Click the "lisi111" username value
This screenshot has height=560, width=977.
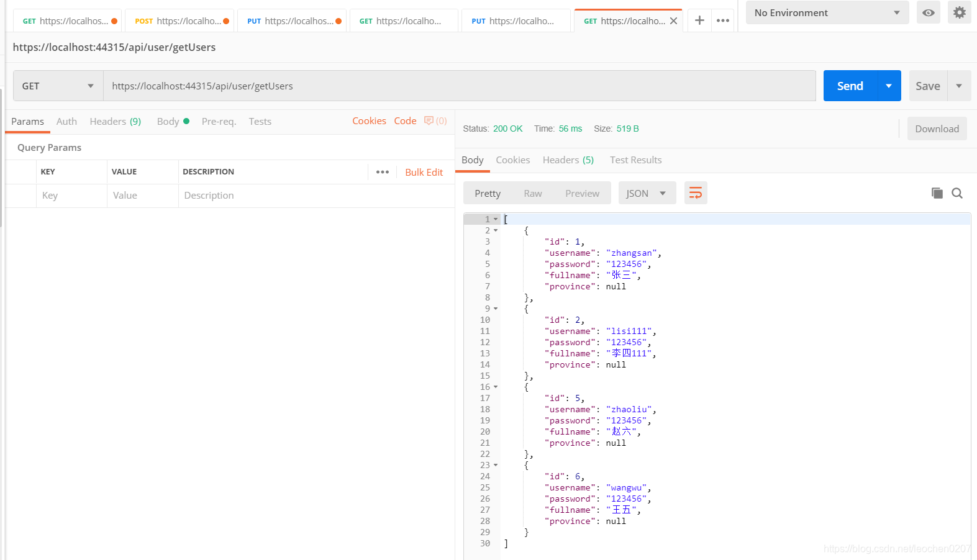(629, 331)
